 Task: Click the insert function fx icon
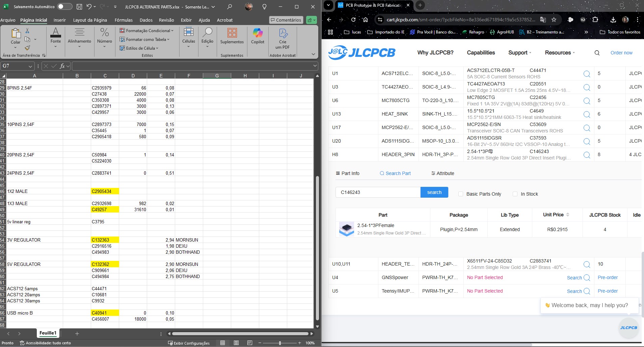62,66
